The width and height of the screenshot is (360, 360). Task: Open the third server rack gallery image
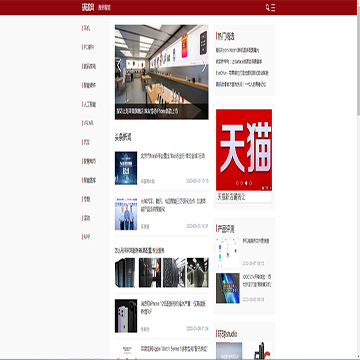[x=174, y=273]
